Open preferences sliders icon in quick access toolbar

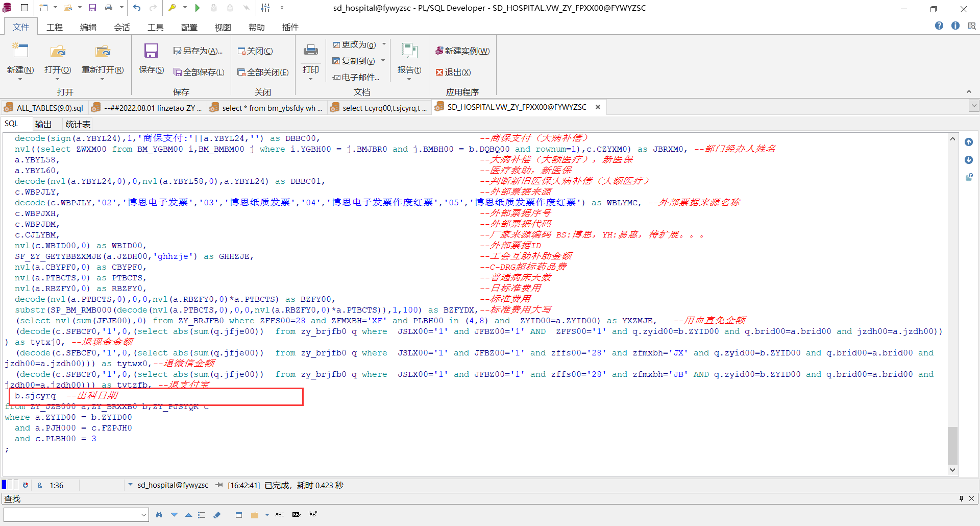pos(265,8)
